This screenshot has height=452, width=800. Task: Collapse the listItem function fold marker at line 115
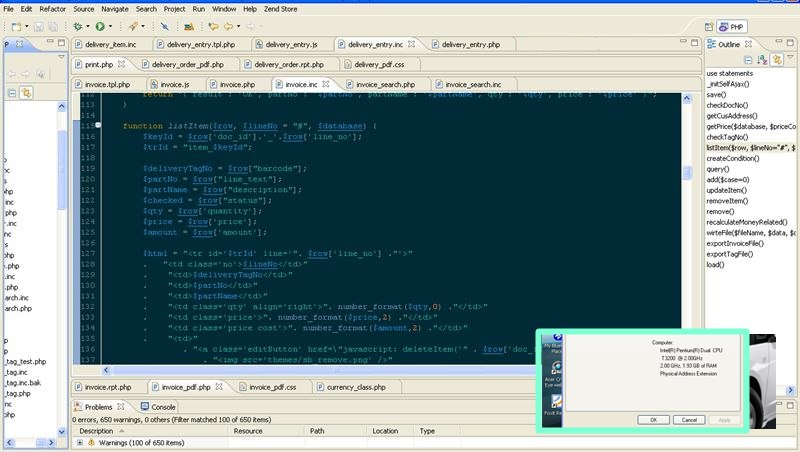[98, 125]
